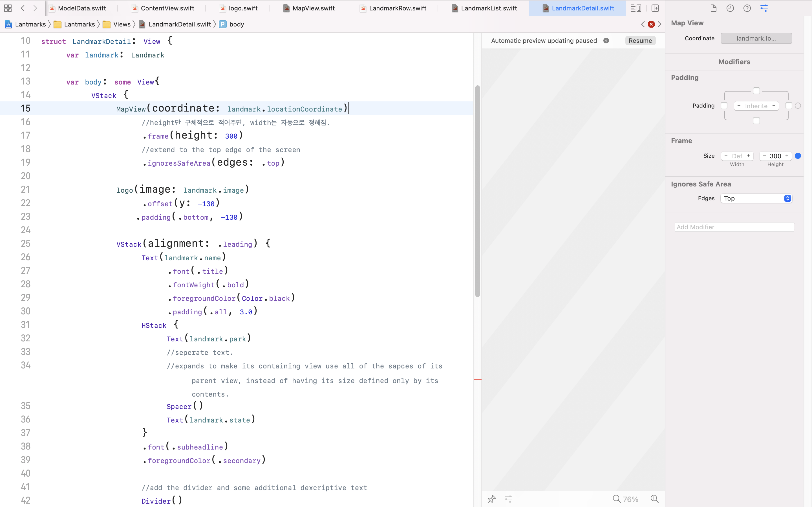Viewport: 812px width, 507px height.
Task: Add an editor pane on the right
Action: coord(655,8)
